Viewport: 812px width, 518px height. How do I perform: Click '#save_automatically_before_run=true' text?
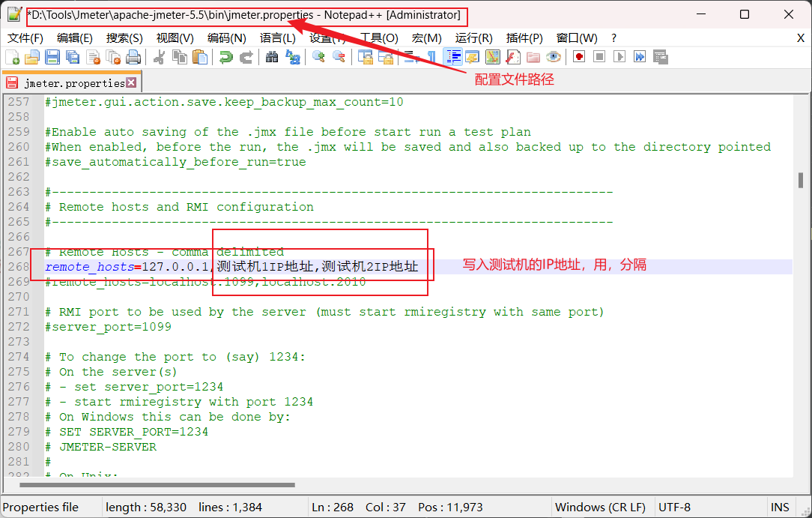click(175, 162)
